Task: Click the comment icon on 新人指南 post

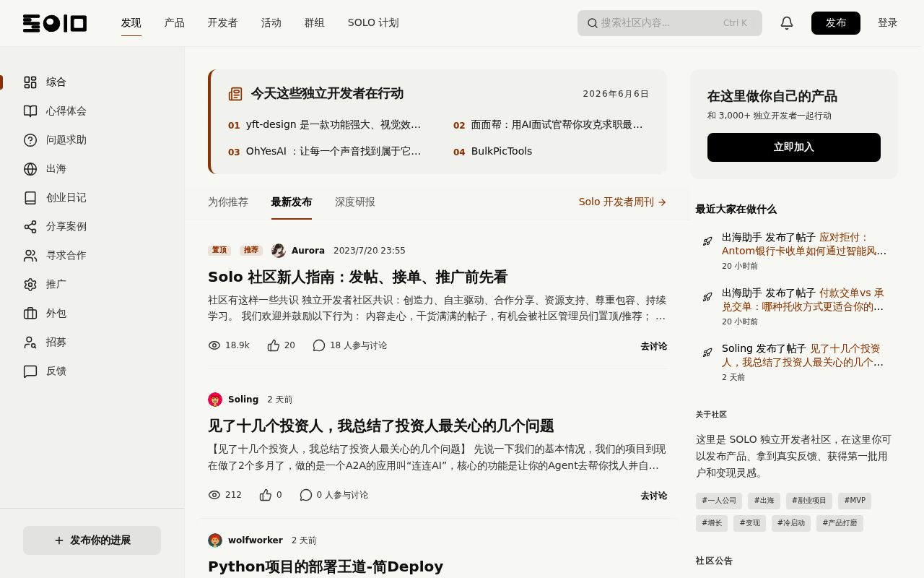Action: [x=319, y=345]
